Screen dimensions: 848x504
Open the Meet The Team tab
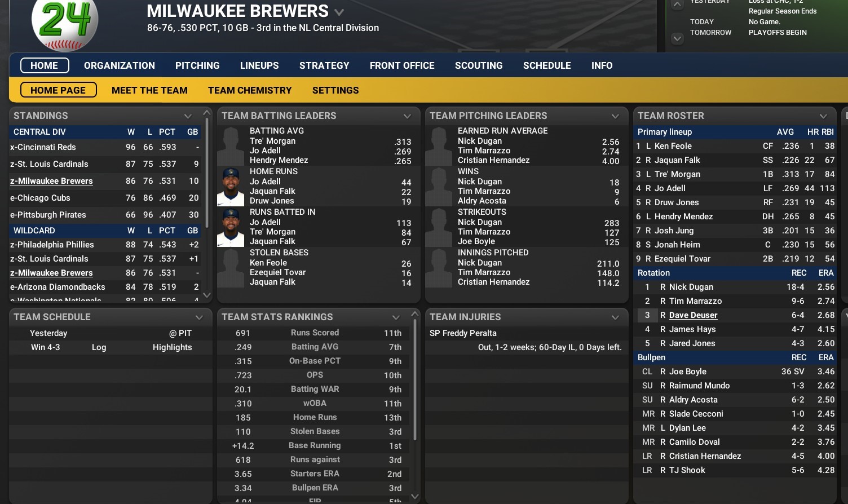[149, 90]
